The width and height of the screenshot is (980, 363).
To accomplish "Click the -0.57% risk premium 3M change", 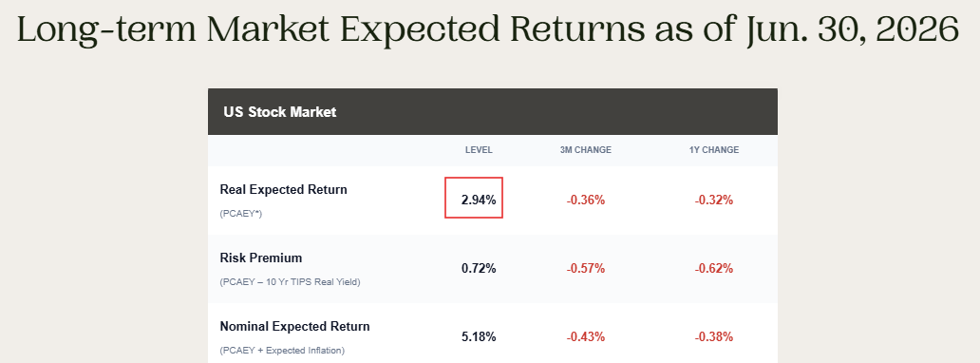I will 586,269.
